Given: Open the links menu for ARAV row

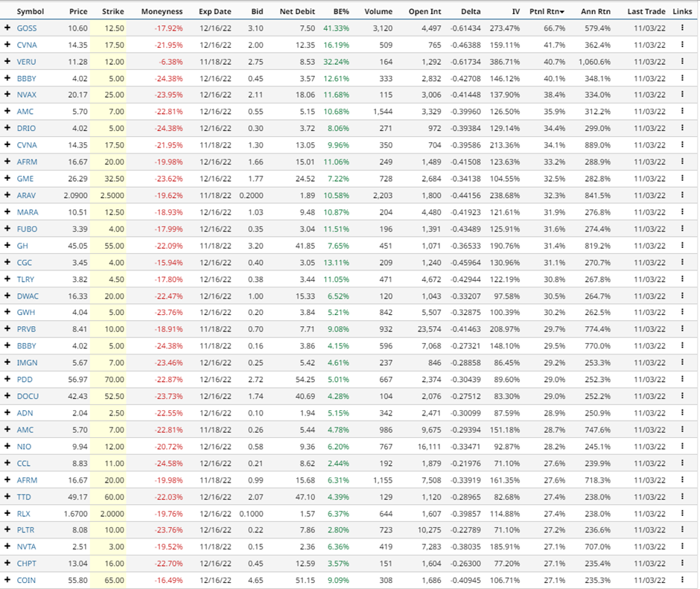Looking at the screenshot, I should 682,194.
